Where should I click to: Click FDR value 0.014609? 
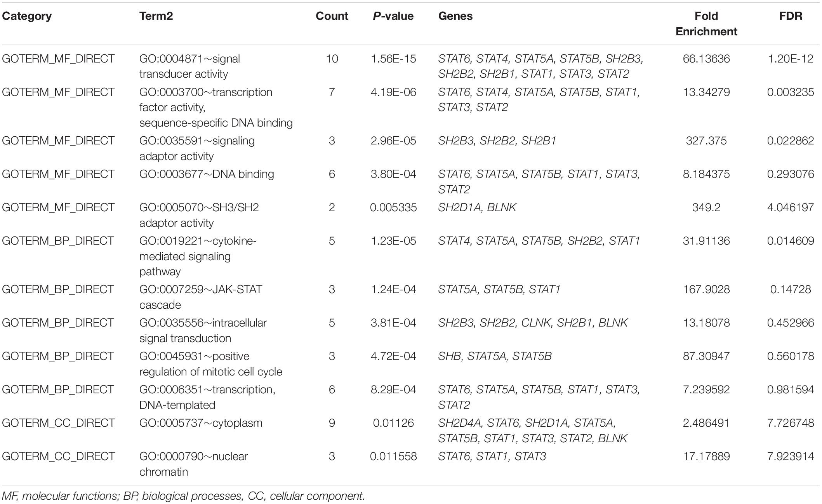tap(791, 241)
